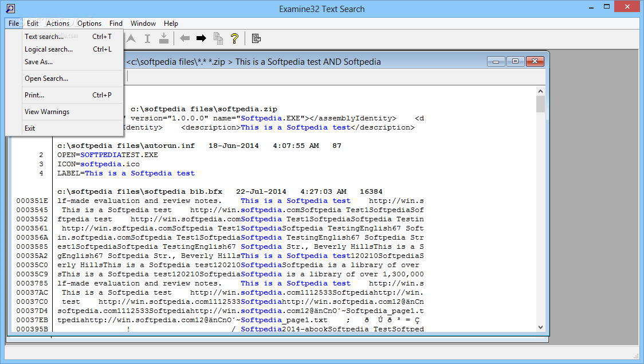Click offset 000395B in the margin

click(32, 329)
